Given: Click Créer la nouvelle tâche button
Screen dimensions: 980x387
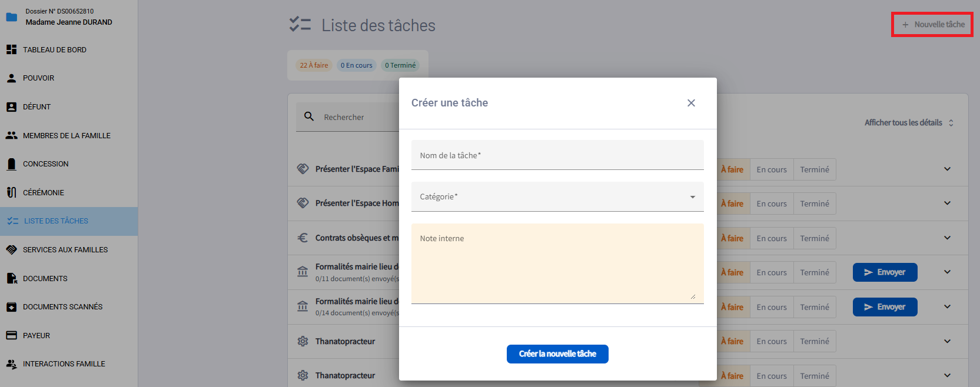Looking at the screenshot, I should pos(557,354).
